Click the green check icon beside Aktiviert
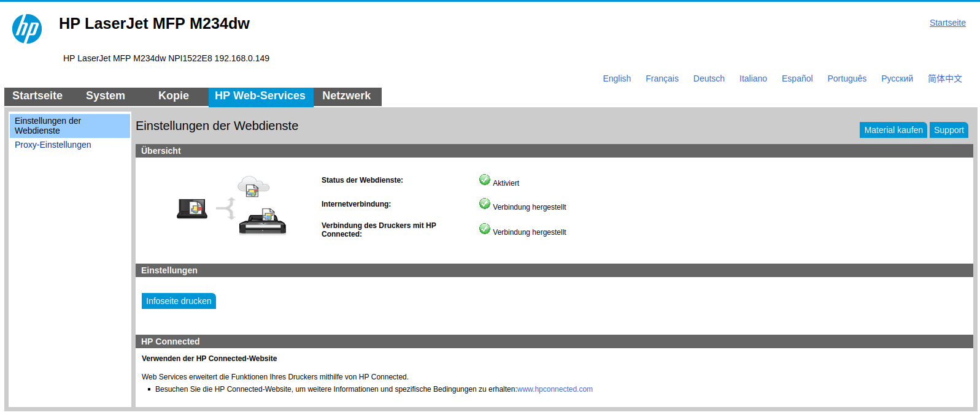Screen dimensions: 980x415 point(485,180)
